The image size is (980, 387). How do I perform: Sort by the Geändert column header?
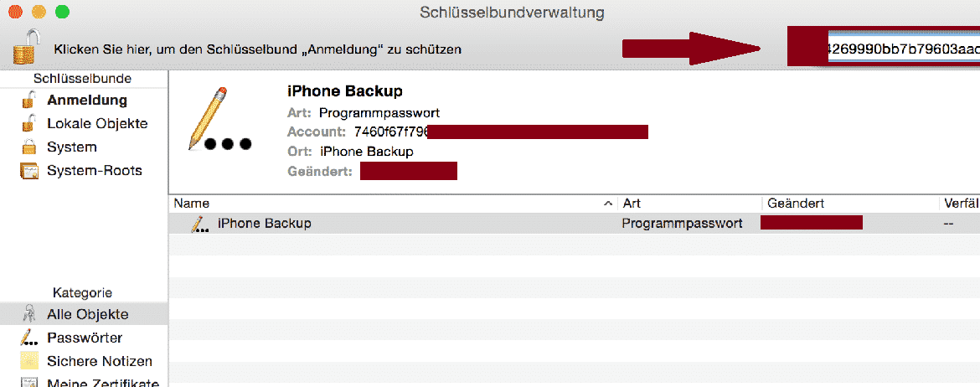point(850,204)
